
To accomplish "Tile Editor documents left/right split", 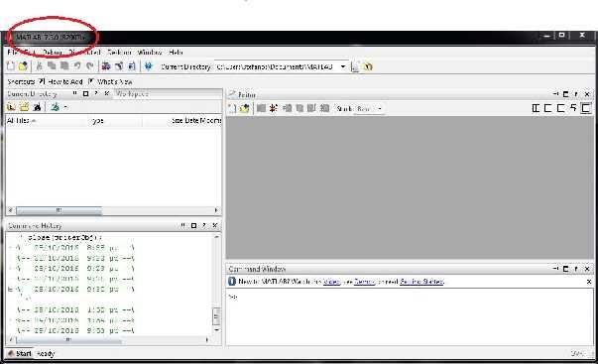I will click(536, 108).
